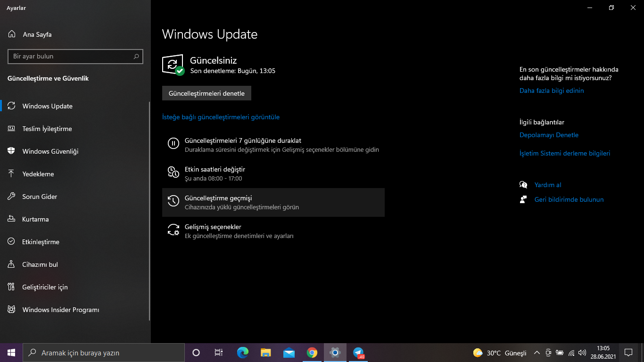Viewport: 644px width, 362px height.
Task: Open Etkin saatleri değiştir option
Action: click(273, 174)
